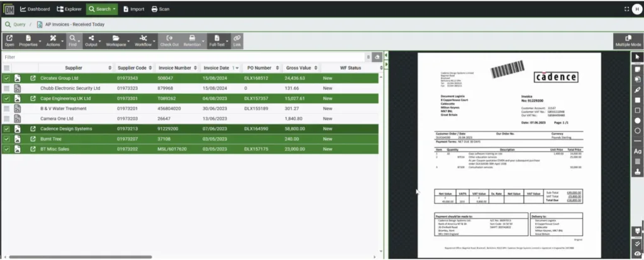Open the Import page
The width and height of the screenshot is (644, 260).
pyautogui.click(x=133, y=9)
